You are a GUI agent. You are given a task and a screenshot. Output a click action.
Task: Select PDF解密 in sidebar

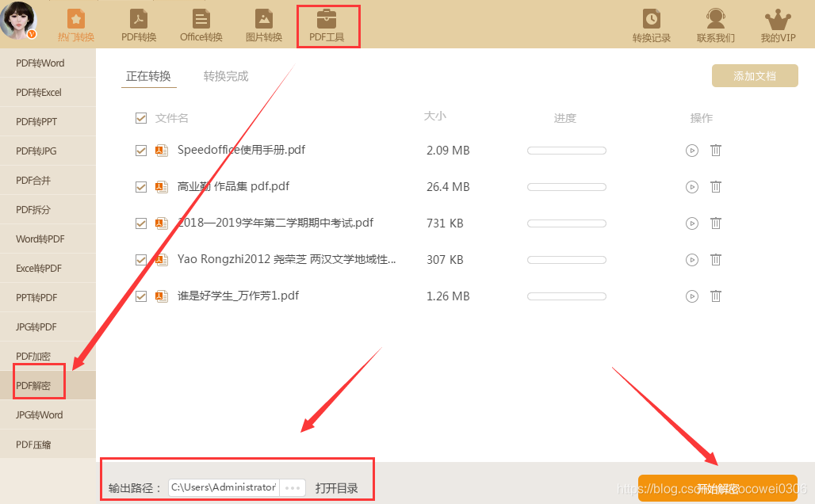[x=48, y=386]
